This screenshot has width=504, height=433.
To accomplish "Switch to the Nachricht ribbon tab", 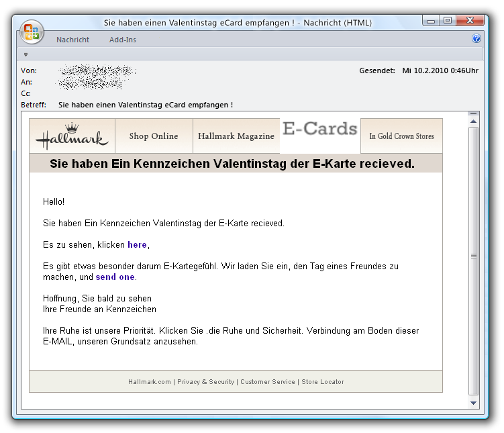I will point(72,40).
